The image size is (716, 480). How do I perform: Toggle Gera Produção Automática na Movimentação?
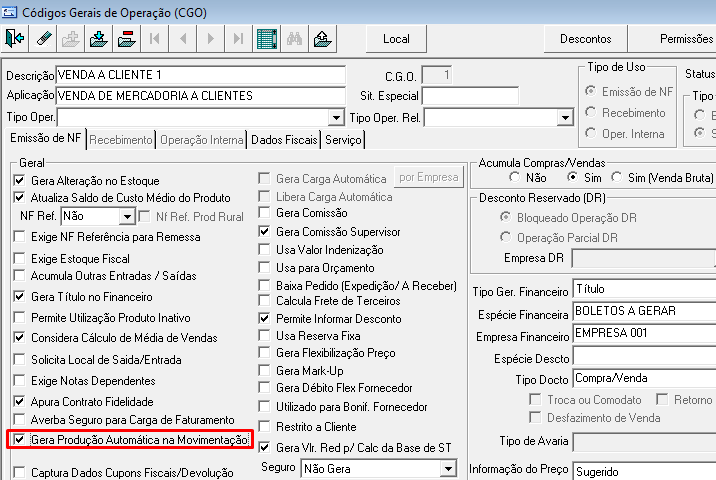click(19, 439)
